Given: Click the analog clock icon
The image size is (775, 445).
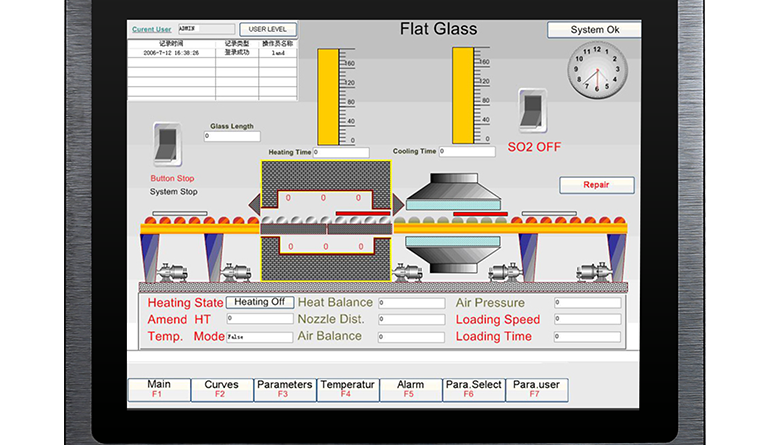Looking at the screenshot, I should 597,71.
